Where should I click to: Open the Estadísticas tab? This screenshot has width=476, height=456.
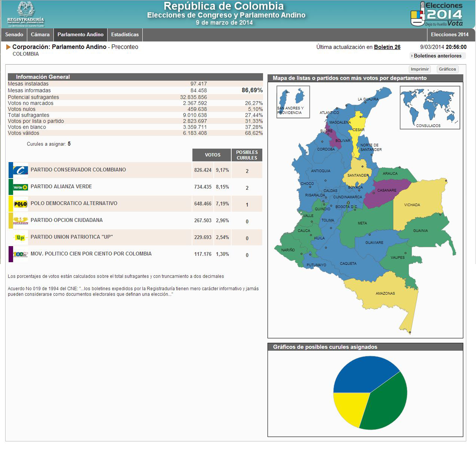125,34
